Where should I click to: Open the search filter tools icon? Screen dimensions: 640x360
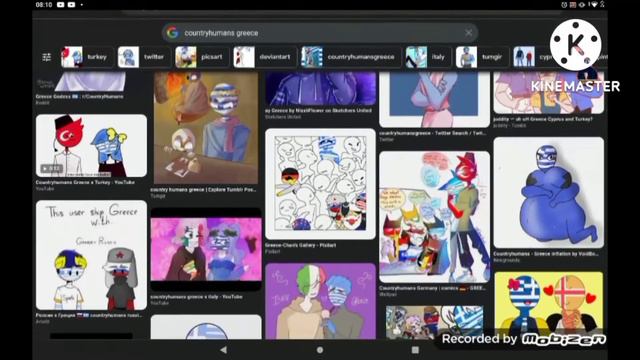(x=47, y=57)
